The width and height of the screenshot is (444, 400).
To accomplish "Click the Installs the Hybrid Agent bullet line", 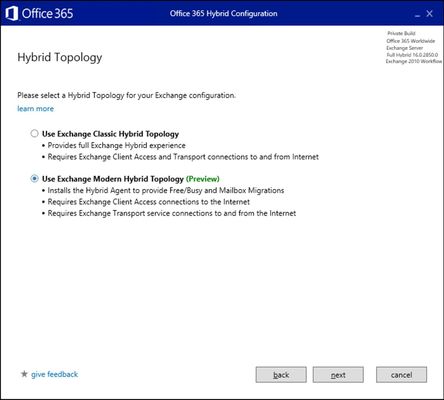I will (166, 190).
